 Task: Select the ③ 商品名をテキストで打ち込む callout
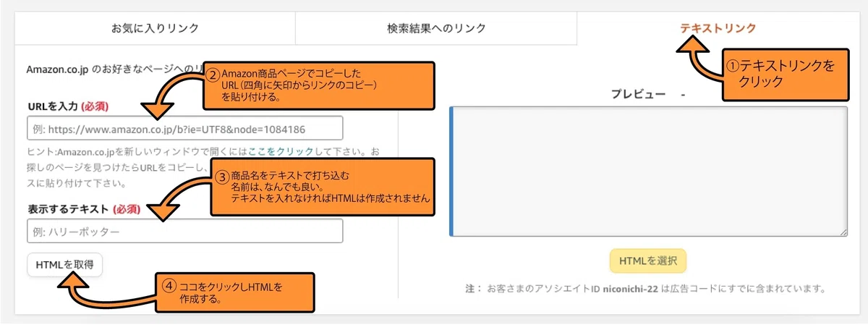pyautogui.click(x=321, y=187)
